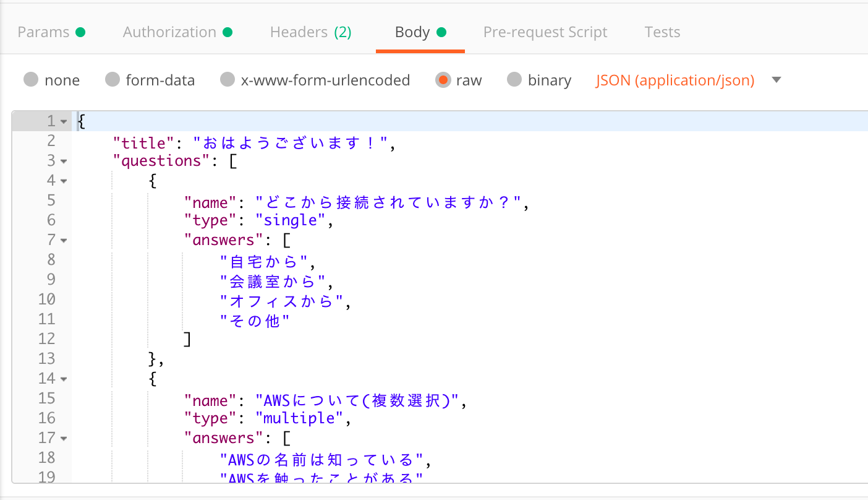Screen dimensions: 868x500
Task: Select the none body type radio
Action: 31,80
